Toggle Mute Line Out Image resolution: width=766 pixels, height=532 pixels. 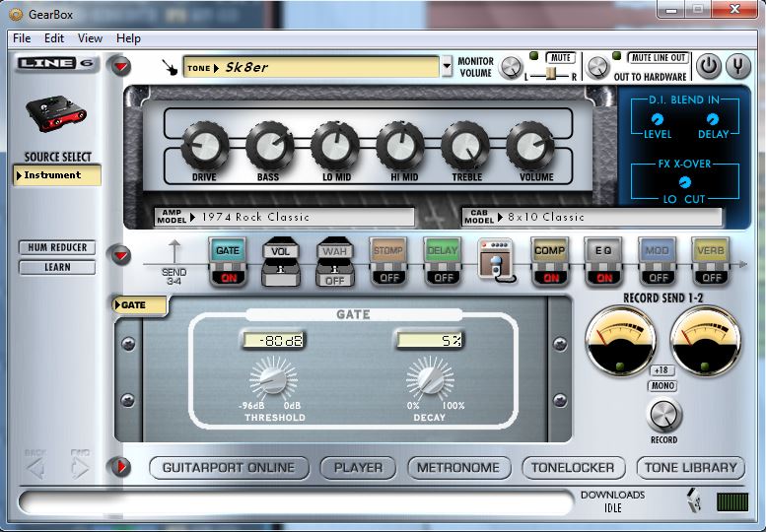[658, 57]
